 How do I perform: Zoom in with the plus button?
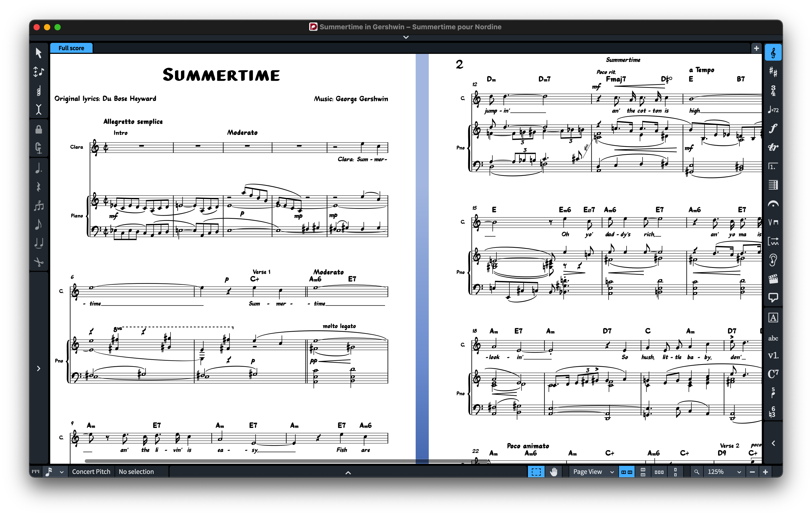(x=765, y=472)
